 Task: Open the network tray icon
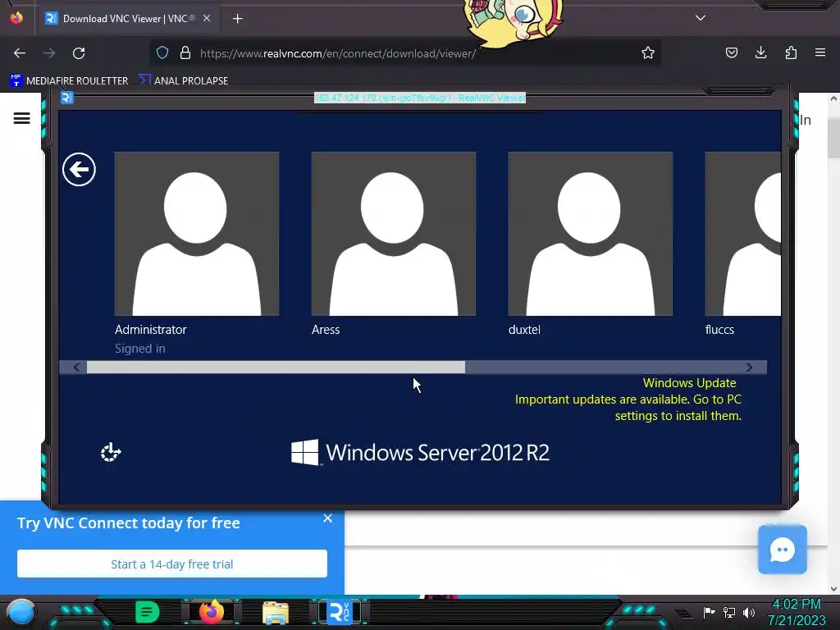click(x=729, y=612)
